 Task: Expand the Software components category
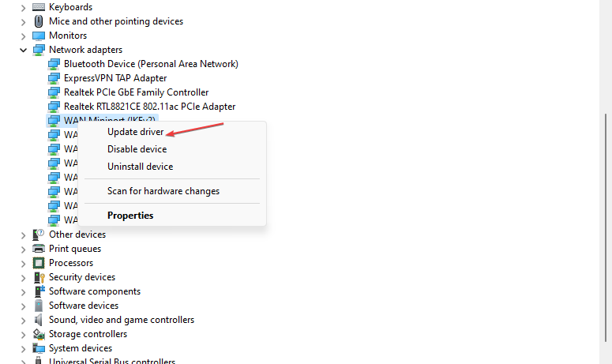coord(23,292)
